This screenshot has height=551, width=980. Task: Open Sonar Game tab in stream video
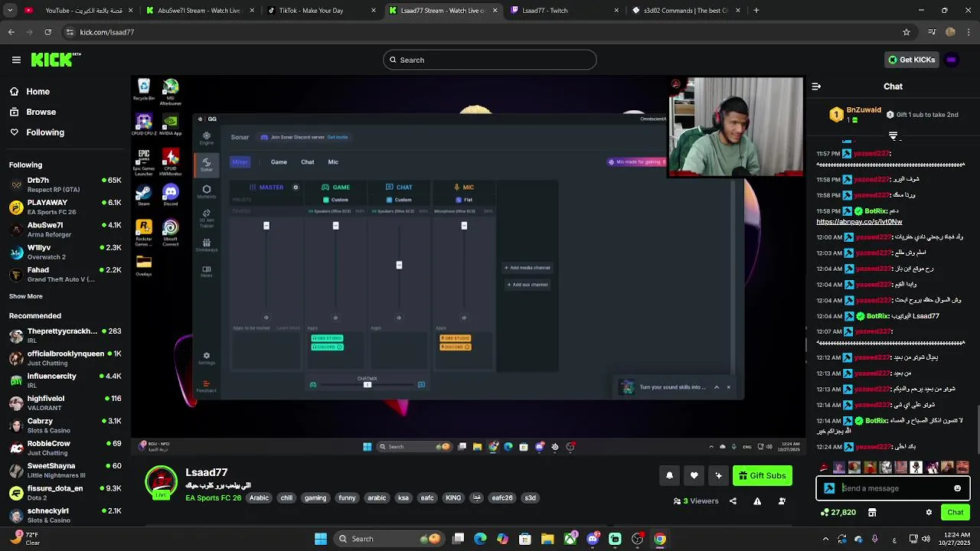[x=279, y=162]
